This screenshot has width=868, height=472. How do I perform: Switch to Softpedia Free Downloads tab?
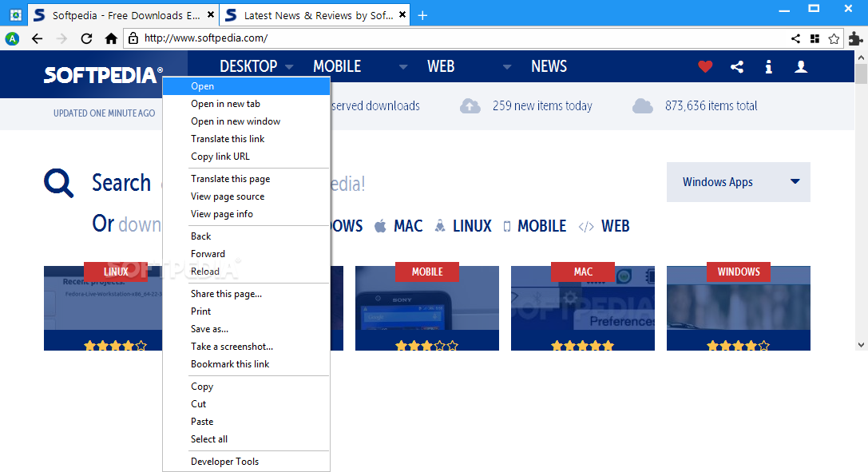(x=122, y=15)
